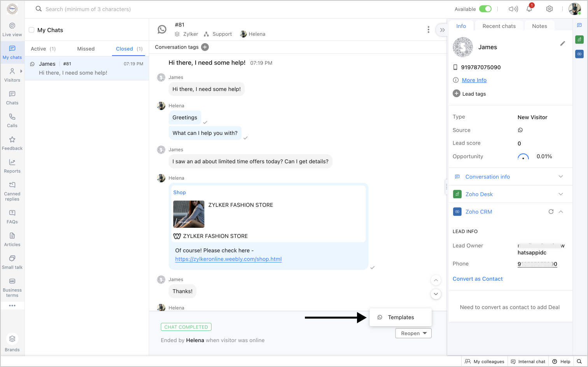588x367 pixels.
Task: Open the chat widget in right rail
Action: (x=579, y=25)
